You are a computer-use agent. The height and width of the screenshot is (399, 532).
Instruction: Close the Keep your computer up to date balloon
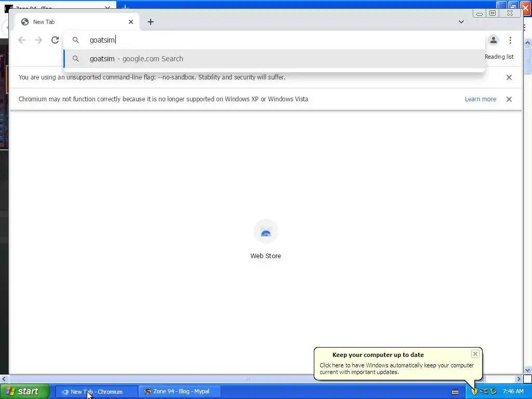(x=475, y=354)
